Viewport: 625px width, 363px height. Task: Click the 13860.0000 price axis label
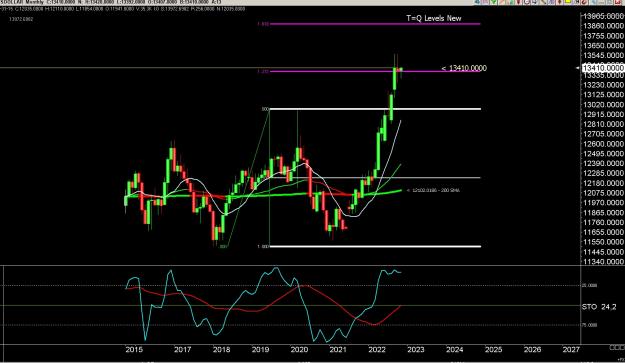[603, 26]
